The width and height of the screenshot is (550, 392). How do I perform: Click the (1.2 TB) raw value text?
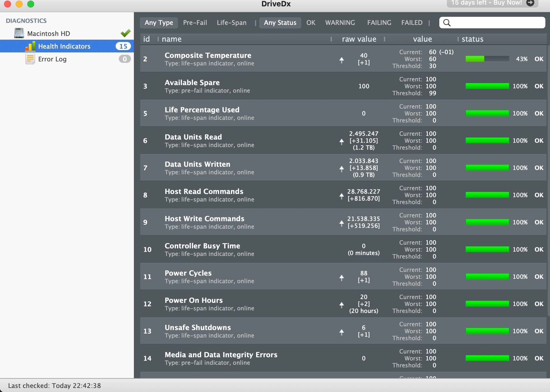tap(364, 148)
